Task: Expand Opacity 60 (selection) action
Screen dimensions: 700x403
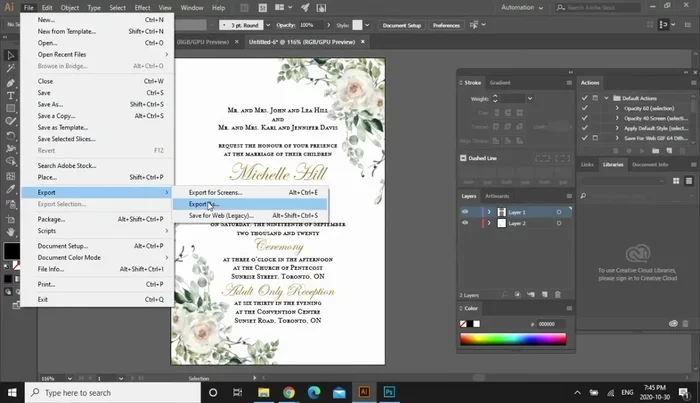Action: point(617,108)
